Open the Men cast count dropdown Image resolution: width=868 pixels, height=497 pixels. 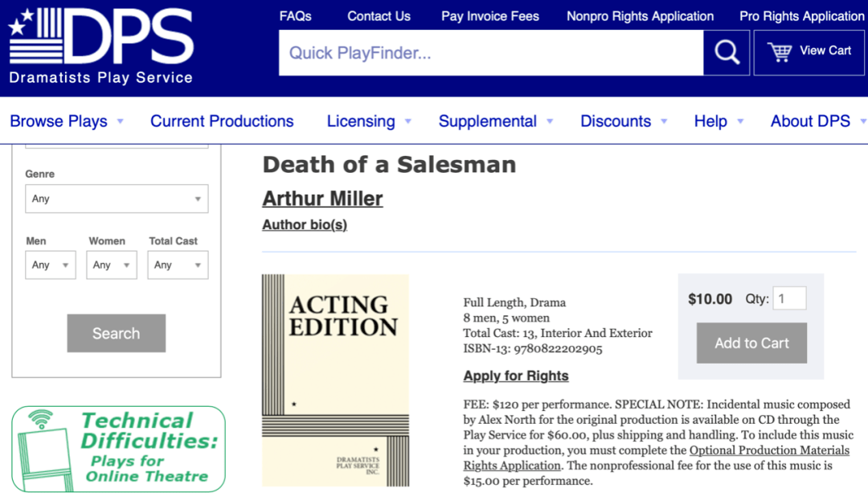51,265
